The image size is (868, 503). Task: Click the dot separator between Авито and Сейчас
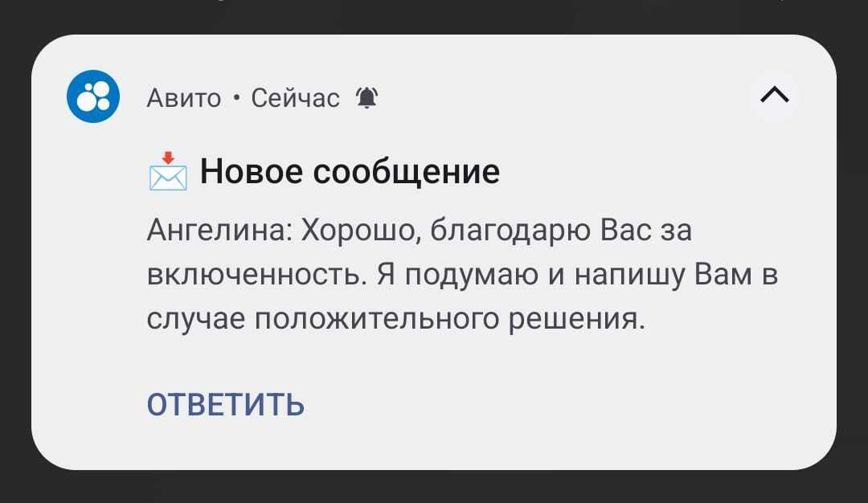point(235,98)
